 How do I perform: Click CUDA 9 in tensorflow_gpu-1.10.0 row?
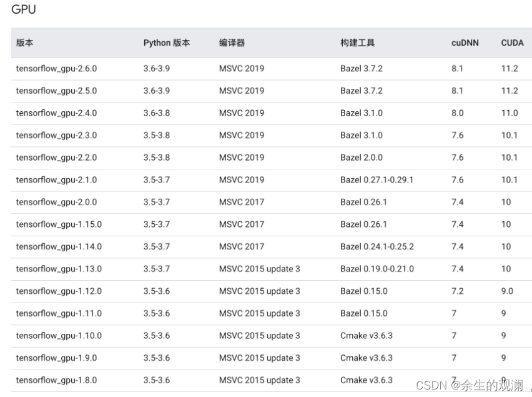(503, 336)
